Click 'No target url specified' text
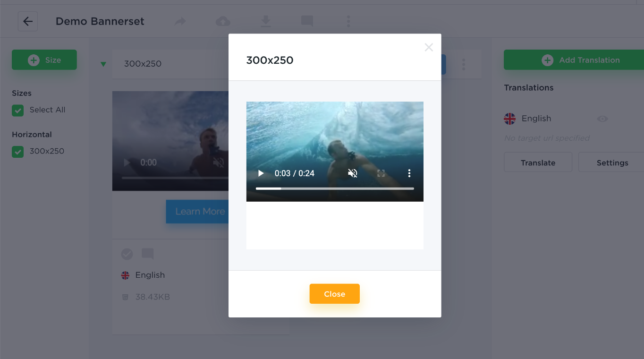The height and width of the screenshot is (359, 644). pyautogui.click(x=547, y=138)
